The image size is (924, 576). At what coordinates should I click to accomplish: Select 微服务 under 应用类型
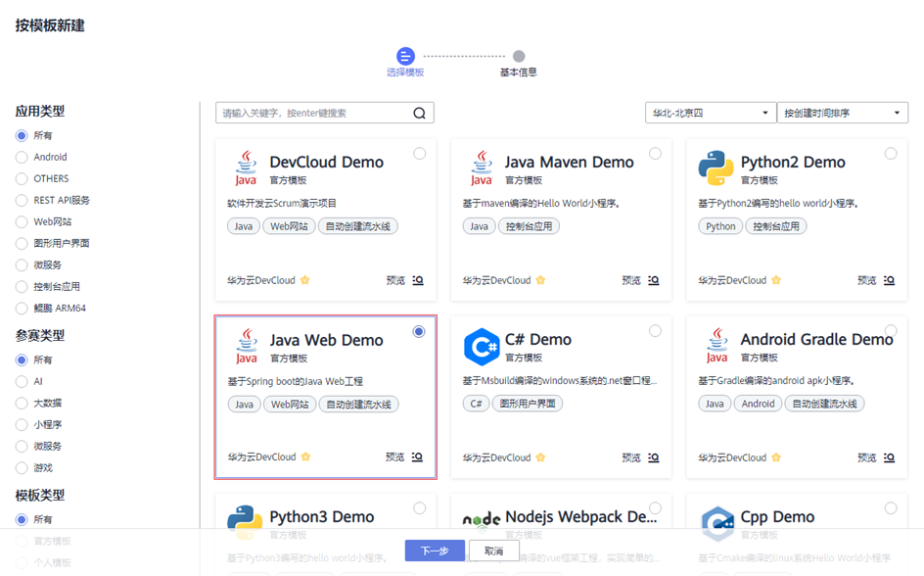pos(22,265)
